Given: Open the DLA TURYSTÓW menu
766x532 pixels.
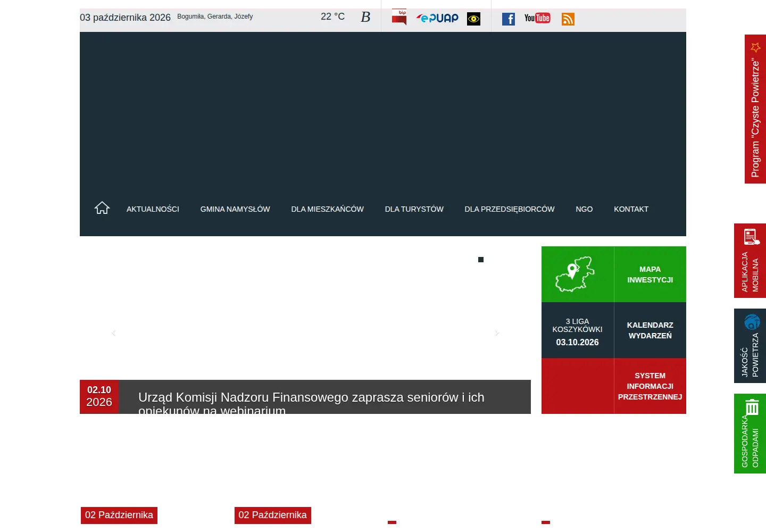Looking at the screenshot, I should (414, 209).
